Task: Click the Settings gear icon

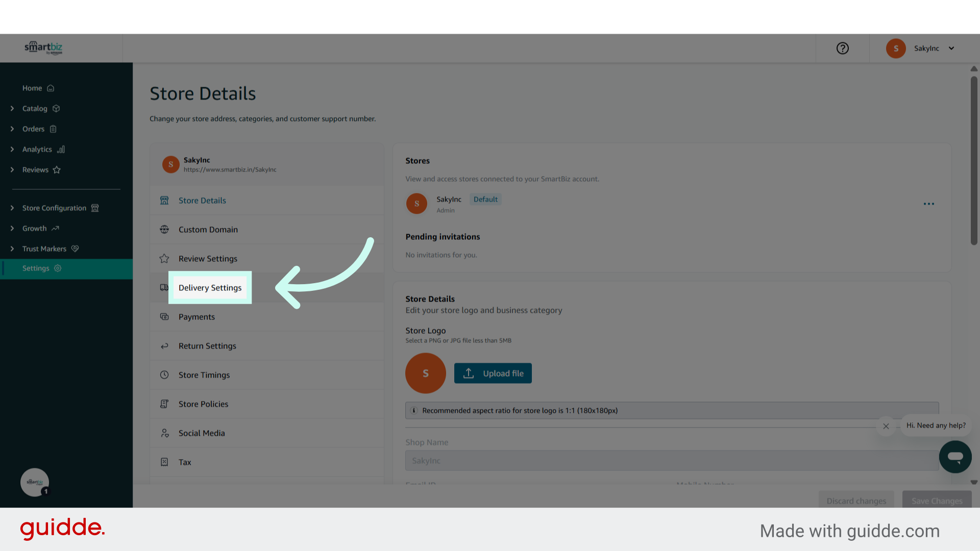Action: [x=56, y=268]
